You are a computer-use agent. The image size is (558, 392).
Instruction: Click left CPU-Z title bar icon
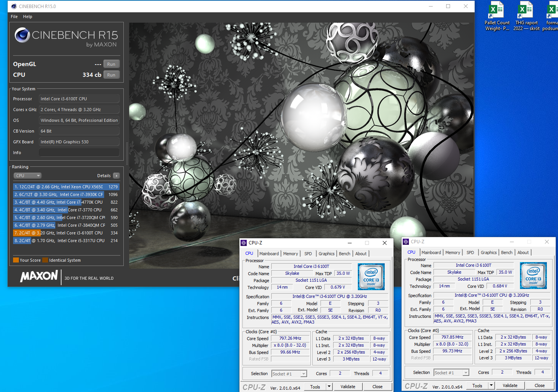click(x=244, y=243)
